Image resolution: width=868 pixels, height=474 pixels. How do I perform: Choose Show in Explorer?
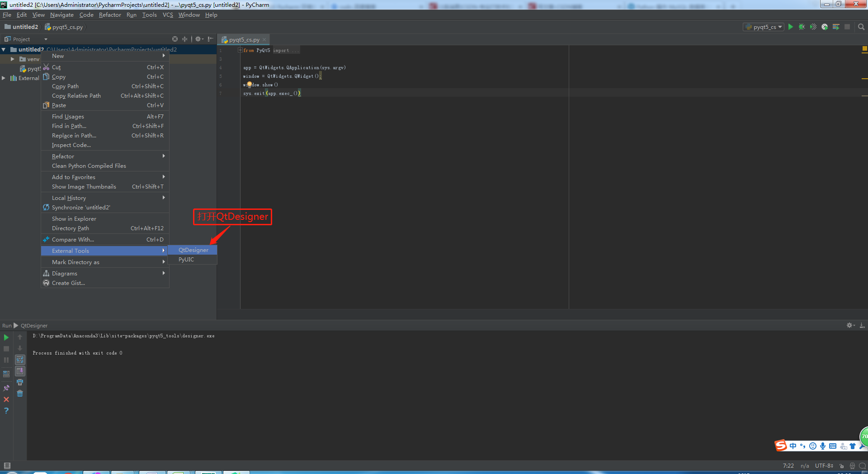click(105, 219)
